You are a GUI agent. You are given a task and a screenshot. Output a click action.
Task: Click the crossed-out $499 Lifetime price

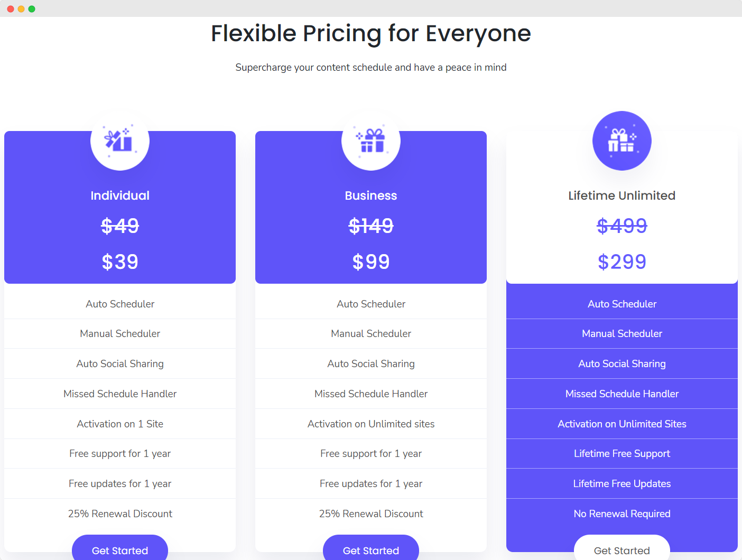pos(622,226)
